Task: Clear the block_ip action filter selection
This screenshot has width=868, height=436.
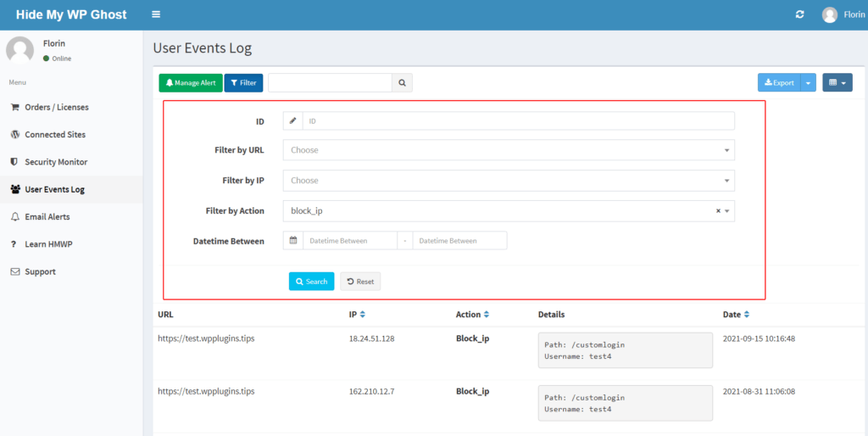Action: tap(718, 211)
